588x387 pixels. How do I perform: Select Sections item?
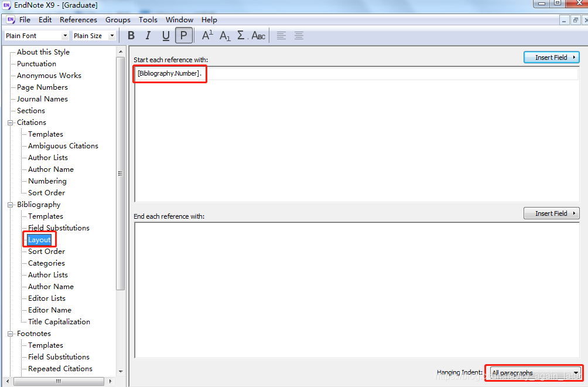click(x=31, y=111)
